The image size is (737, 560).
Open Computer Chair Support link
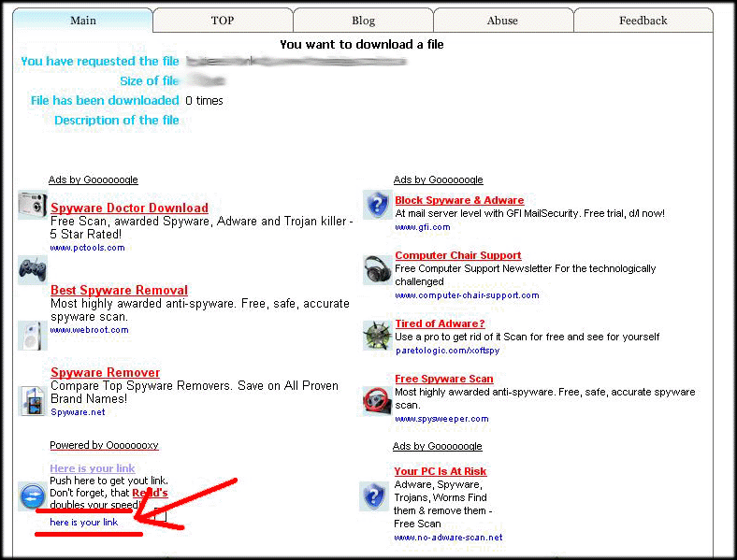(x=457, y=255)
